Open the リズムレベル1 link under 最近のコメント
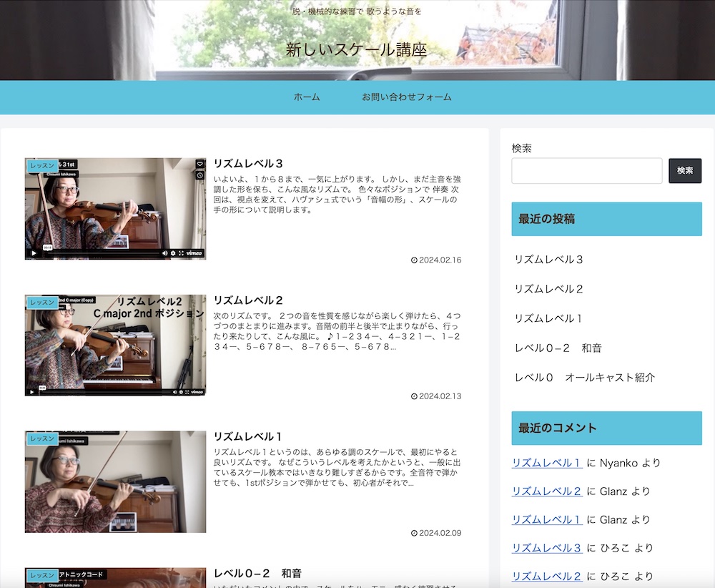The height and width of the screenshot is (588, 715). 546,463
